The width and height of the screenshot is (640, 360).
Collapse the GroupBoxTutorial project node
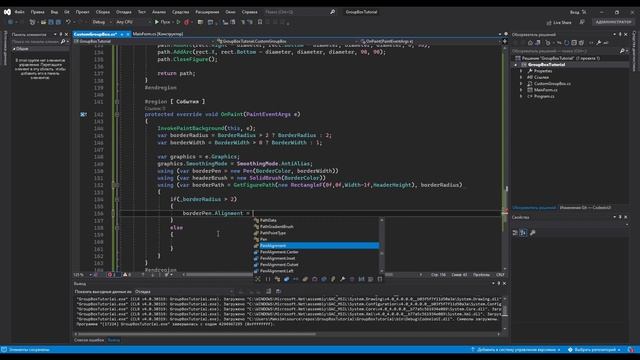516,65
